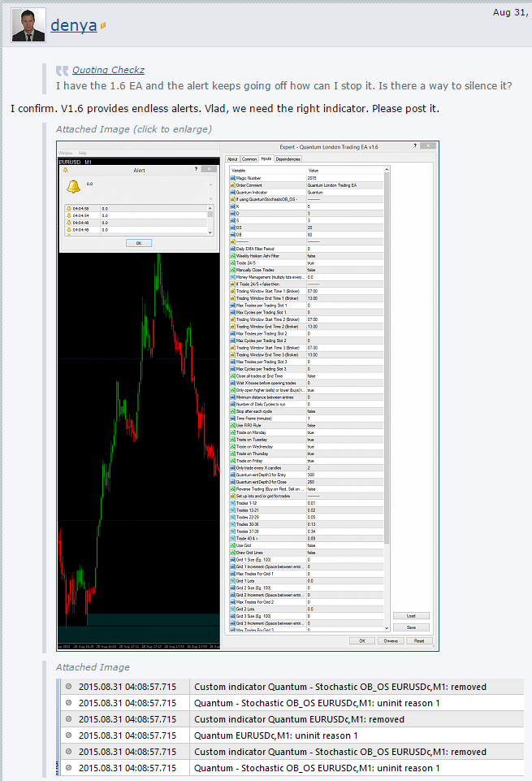This screenshot has height=781, width=532.
Task: Click the alert list scrollbar down arrow
Action: [210, 232]
